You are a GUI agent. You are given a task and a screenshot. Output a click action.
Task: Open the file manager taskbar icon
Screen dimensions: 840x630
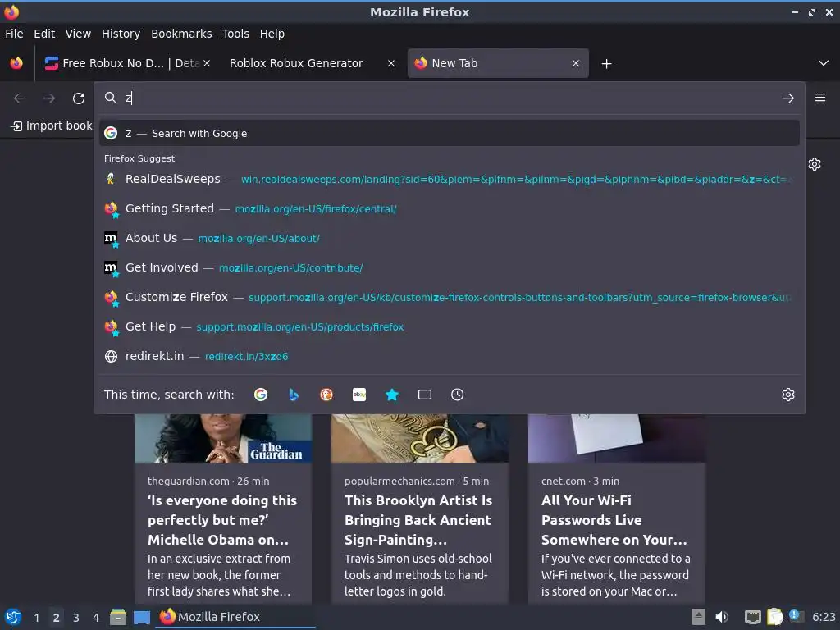click(118, 617)
